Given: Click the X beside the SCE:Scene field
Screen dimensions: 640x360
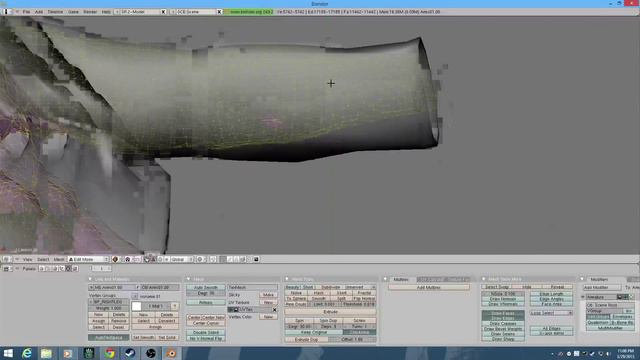Looking at the screenshot, I should pos(219,12).
